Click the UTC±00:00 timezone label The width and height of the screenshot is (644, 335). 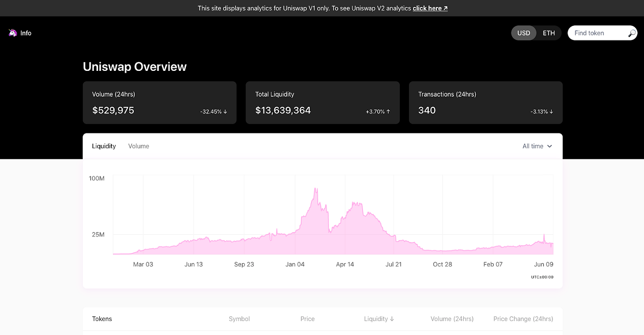click(542, 277)
